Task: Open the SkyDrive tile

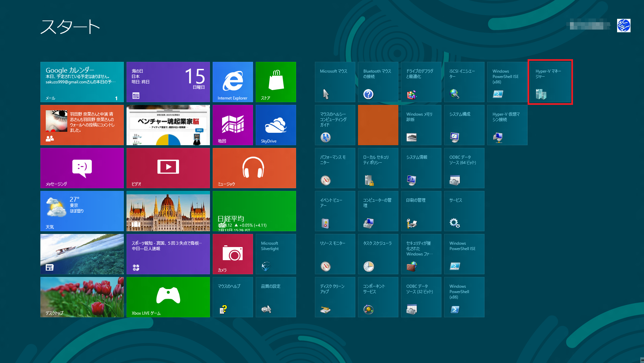Action: [x=276, y=125]
